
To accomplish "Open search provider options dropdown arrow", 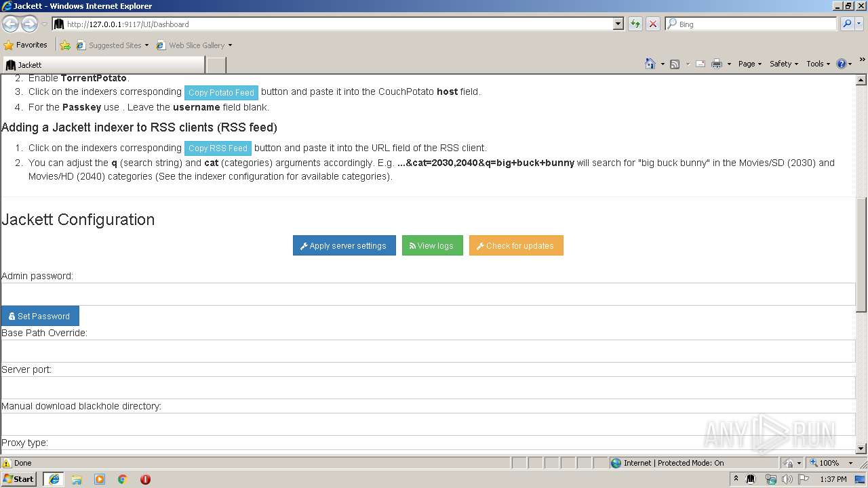I will click(x=860, y=24).
